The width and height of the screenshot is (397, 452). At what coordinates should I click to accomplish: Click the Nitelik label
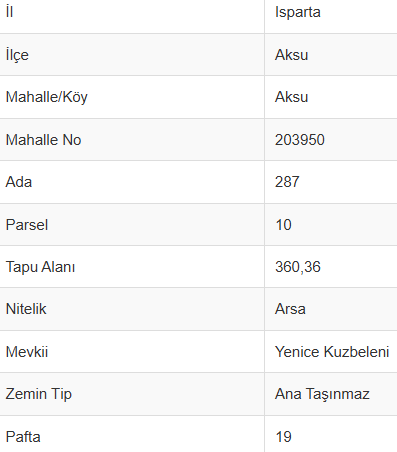pos(26,309)
